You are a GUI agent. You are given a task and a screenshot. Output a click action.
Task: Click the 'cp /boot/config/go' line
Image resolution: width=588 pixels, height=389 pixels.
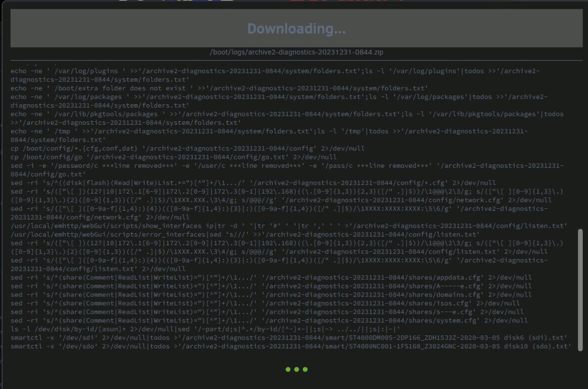173,157
